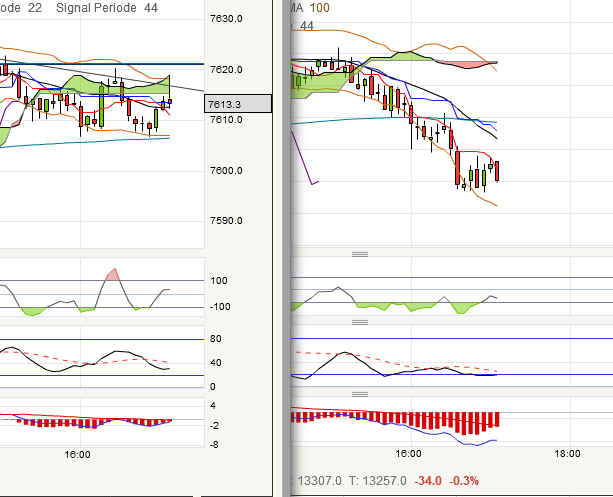Click the splitter handle above the stochastic panel
The height and width of the screenshot is (497, 613).
tap(360, 322)
